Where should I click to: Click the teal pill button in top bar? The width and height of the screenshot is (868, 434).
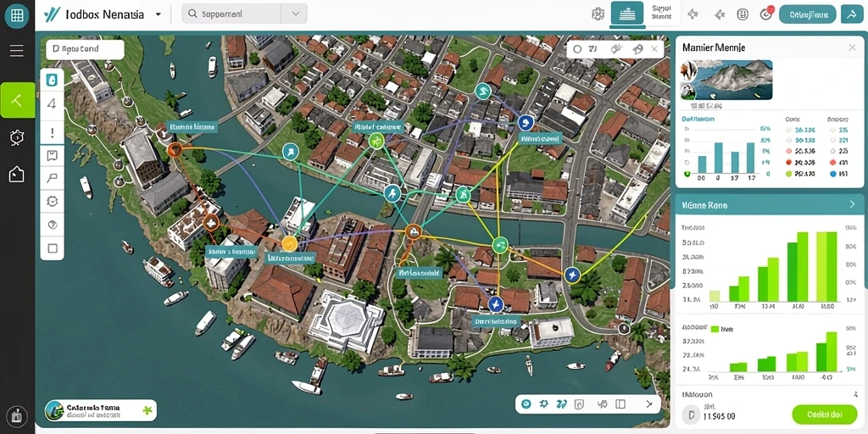[x=807, y=14]
